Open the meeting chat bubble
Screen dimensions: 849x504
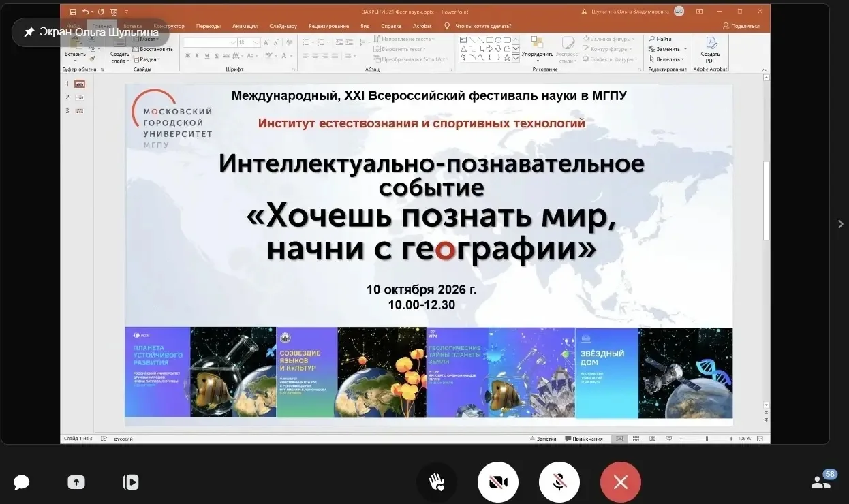[22, 482]
